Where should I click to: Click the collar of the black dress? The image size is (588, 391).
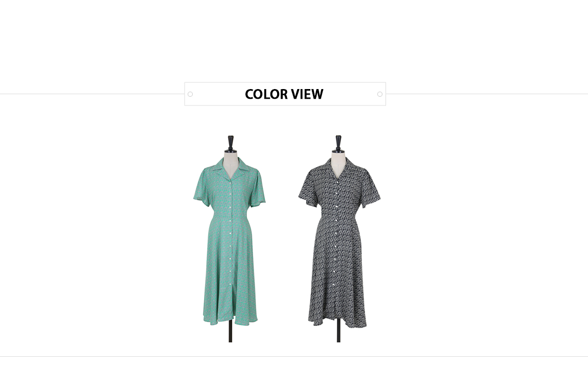338,168
